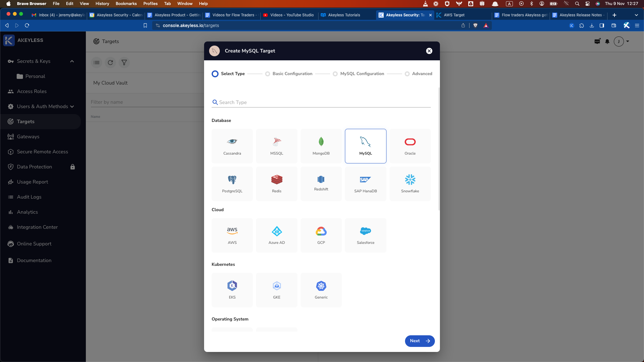Image resolution: width=644 pixels, height=362 pixels.
Task: Select the AWS cloud target
Action: point(232,235)
